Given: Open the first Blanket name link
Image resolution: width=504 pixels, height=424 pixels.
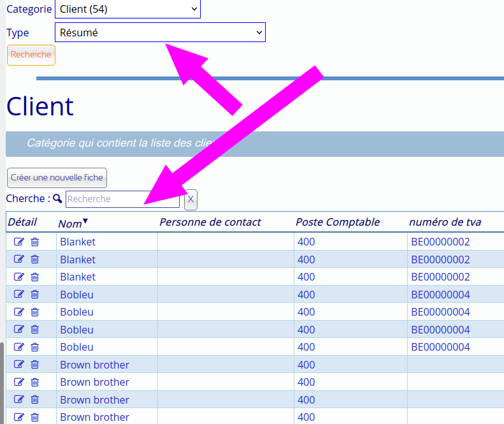Looking at the screenshot, I should click(78, 242).
